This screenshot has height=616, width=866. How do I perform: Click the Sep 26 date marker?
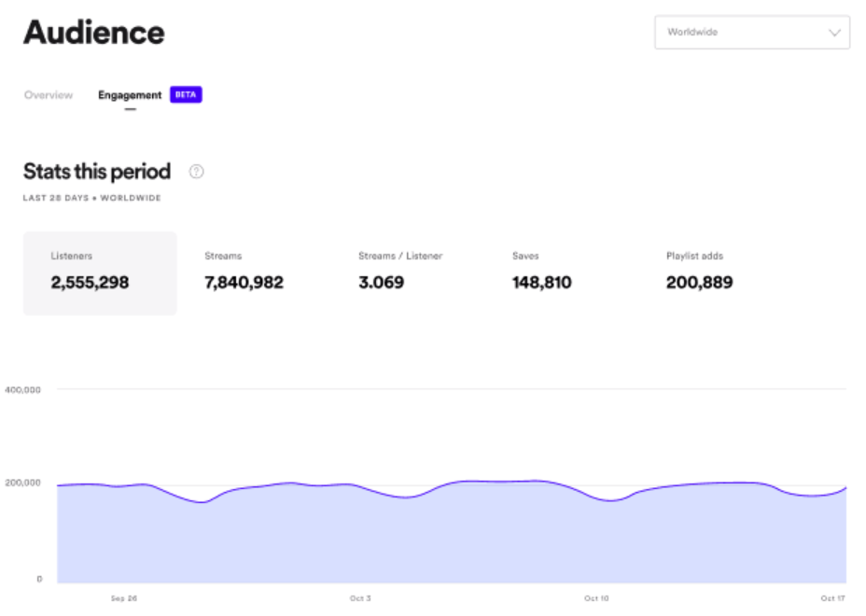(x=124, y=598)
